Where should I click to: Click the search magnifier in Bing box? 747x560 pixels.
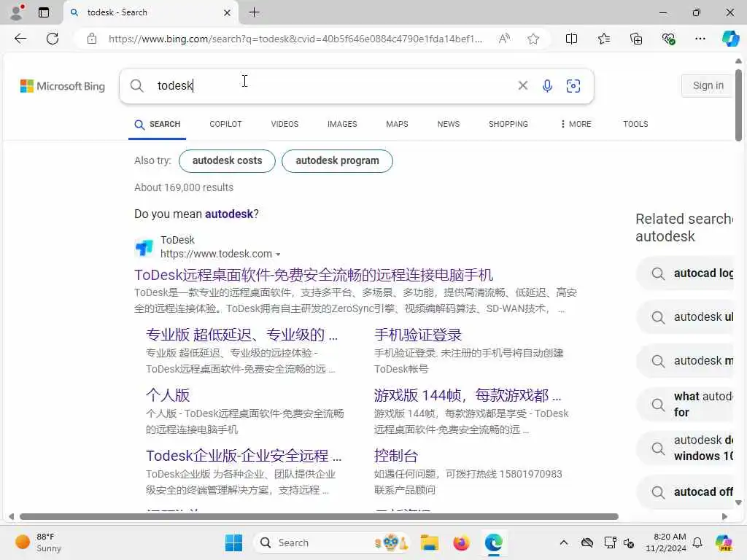coord(136,86)
